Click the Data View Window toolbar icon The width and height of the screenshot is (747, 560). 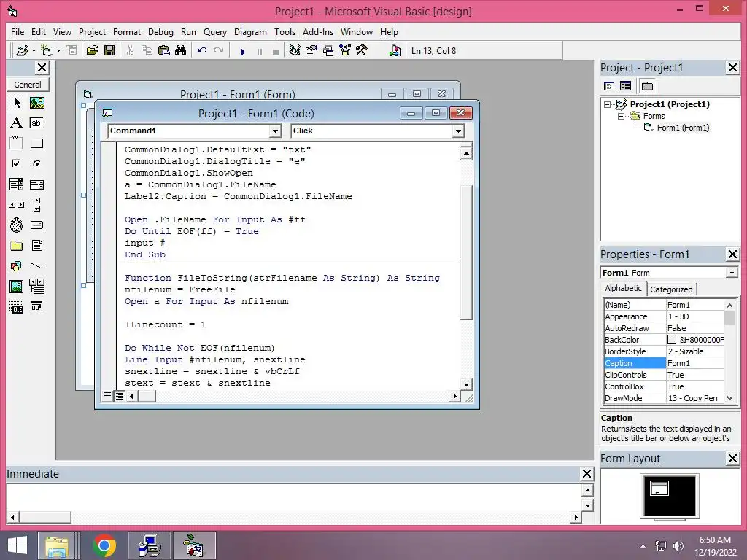coord(395,50)
